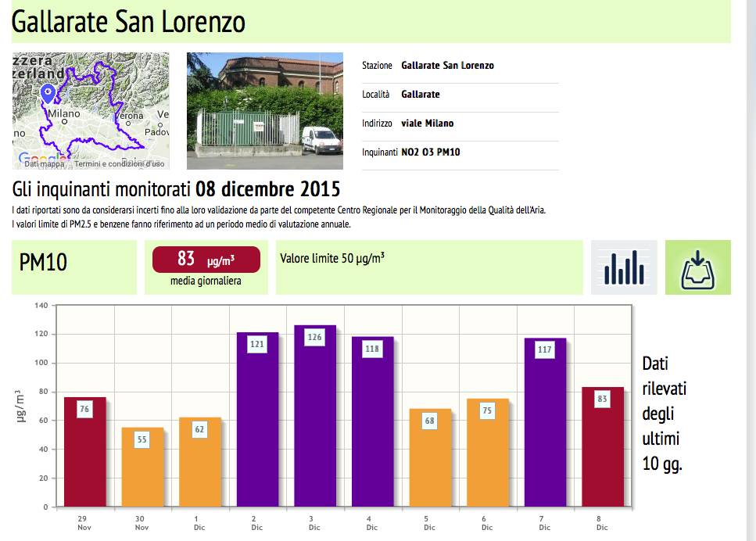The image size is (756, 541).
Task: Click the 'Valore limite 50 µg/m³' text
Action: point(331,259)
